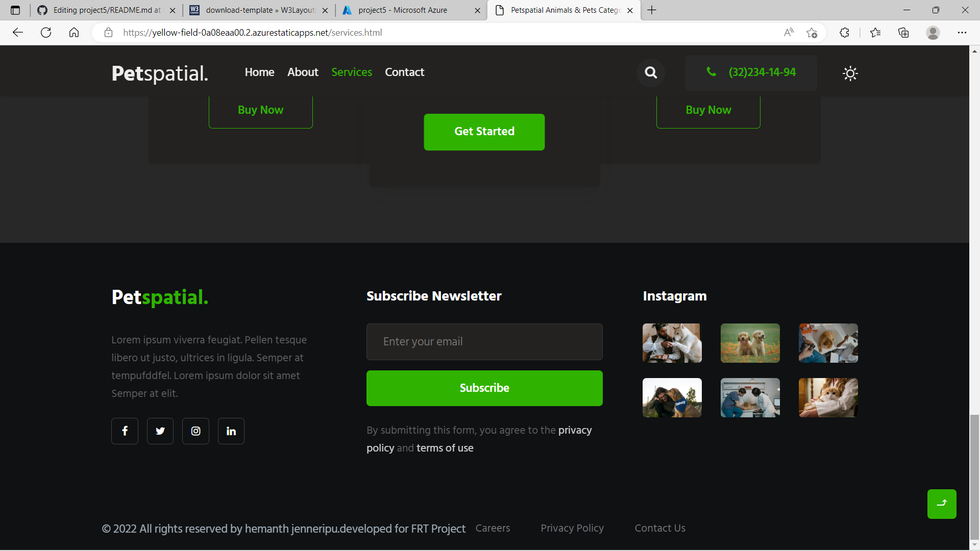Click the Subscribe button
This screenshot has height=551, width=980.
[x=484, y=388]
